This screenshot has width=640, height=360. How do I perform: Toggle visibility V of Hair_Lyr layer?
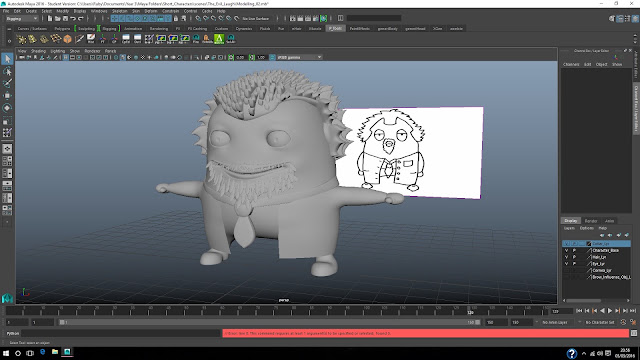[x=567, y=257]
